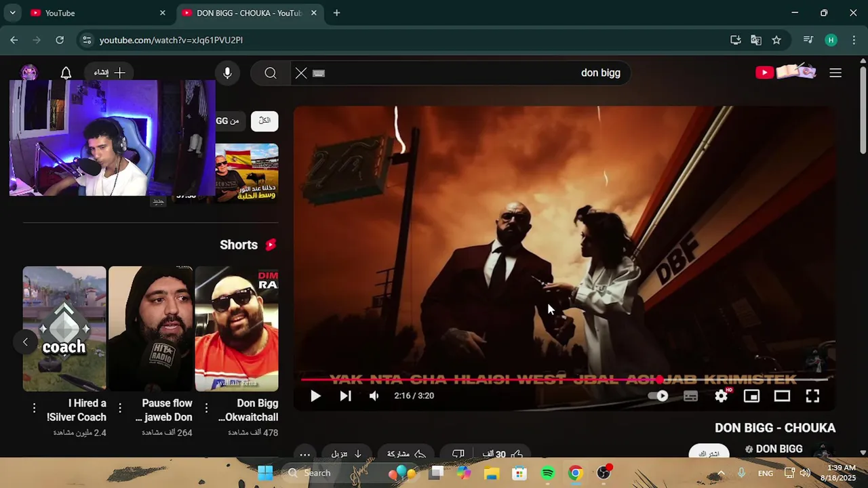Open a new browser tab

point(336,13)
